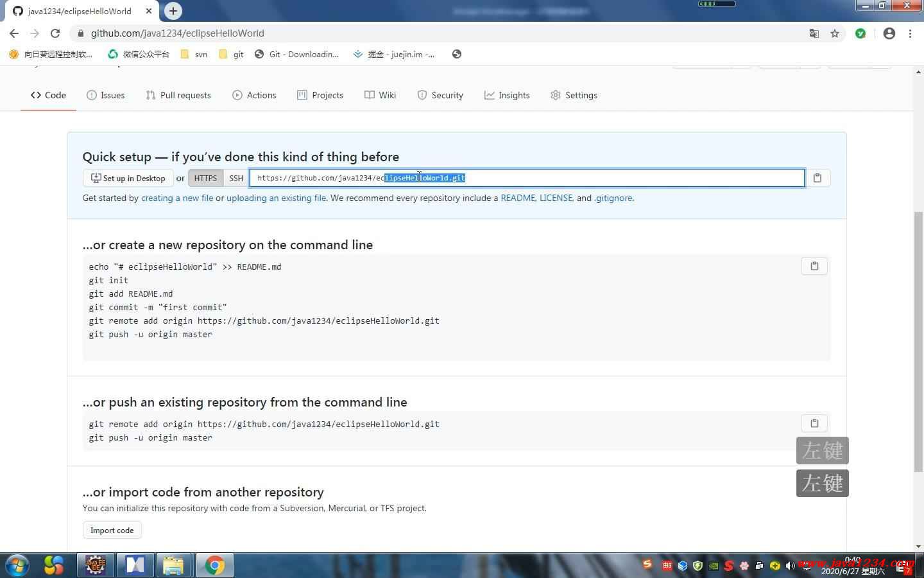Switch to the Insights tab
924x578 pixels.
(x=507, y=95)
